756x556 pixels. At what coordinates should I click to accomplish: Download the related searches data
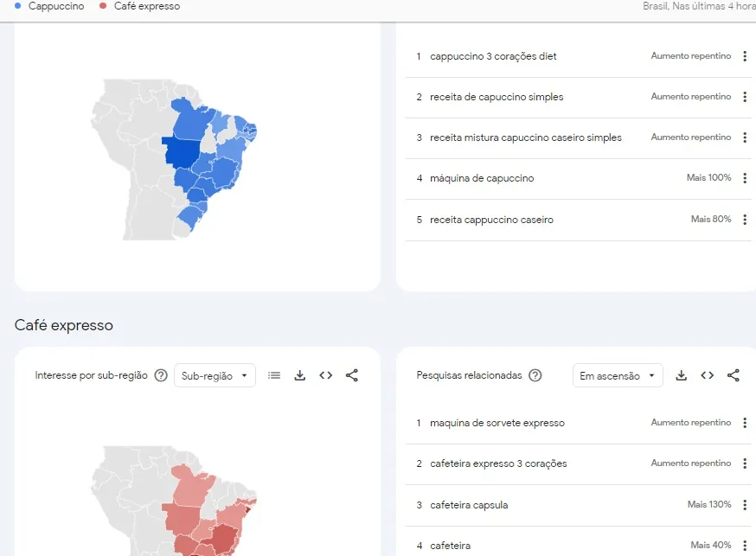(x=682, y=375)
